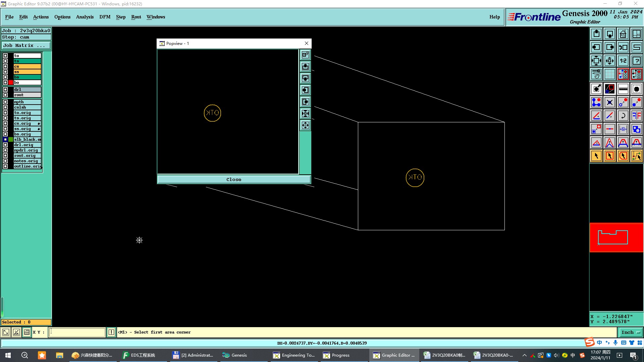Click the pan up view icon
The height and width of the screenshot is (362, 644).
(596, 34)
